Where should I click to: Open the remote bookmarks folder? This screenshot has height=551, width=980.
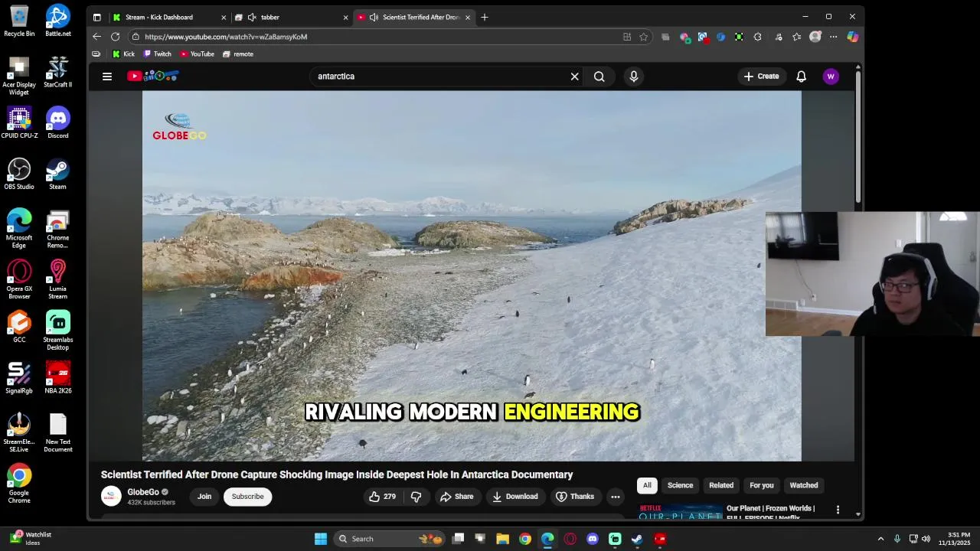coord(238,54)
